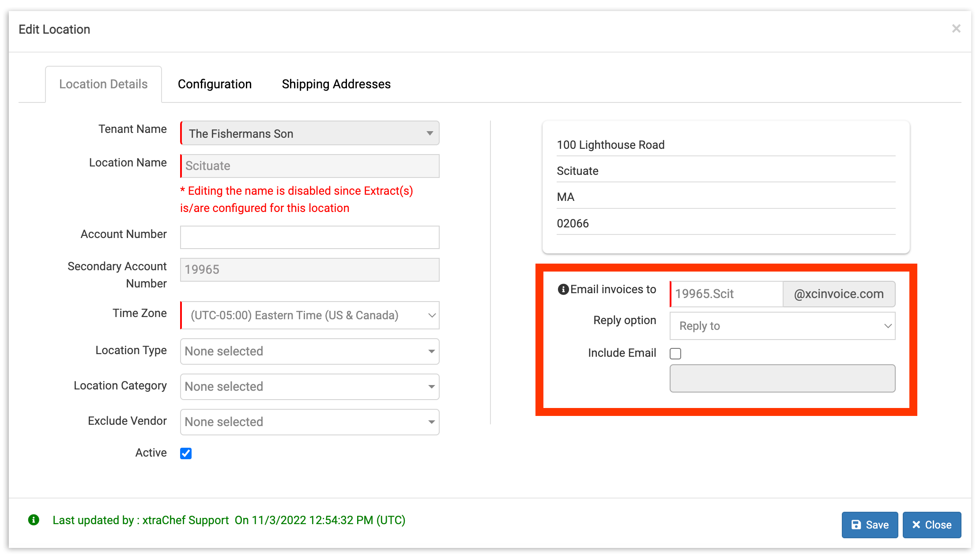The image size is (980, 559).
Task: Click green info icon near Last updated
Action: point(34,520)
